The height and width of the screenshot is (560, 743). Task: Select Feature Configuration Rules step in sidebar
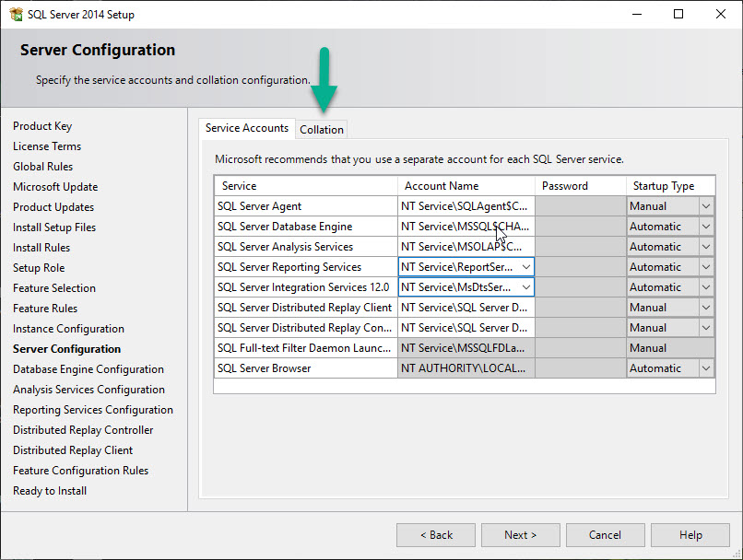[80, 471]
